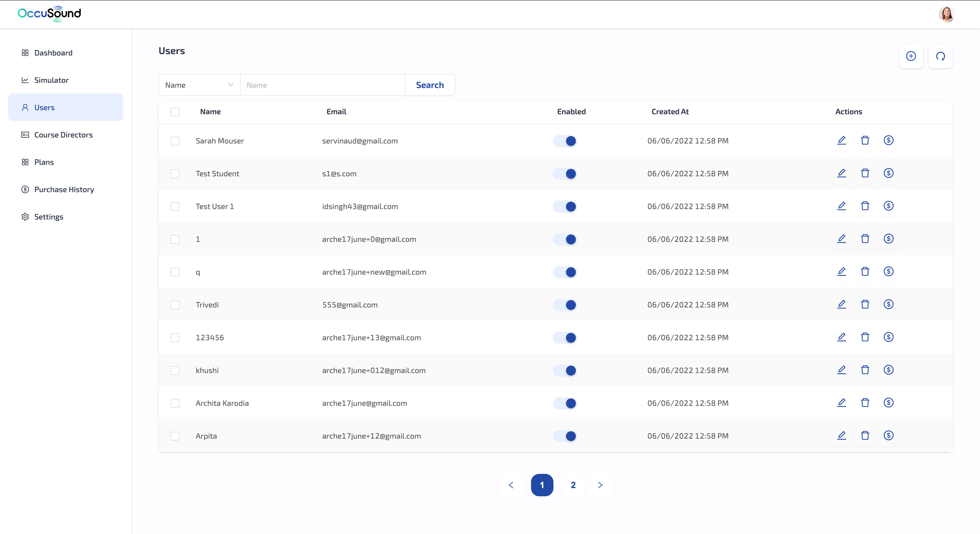Open dollar icon for Arpita
This screenshot has width=980, height=534.
click(888, 435)
